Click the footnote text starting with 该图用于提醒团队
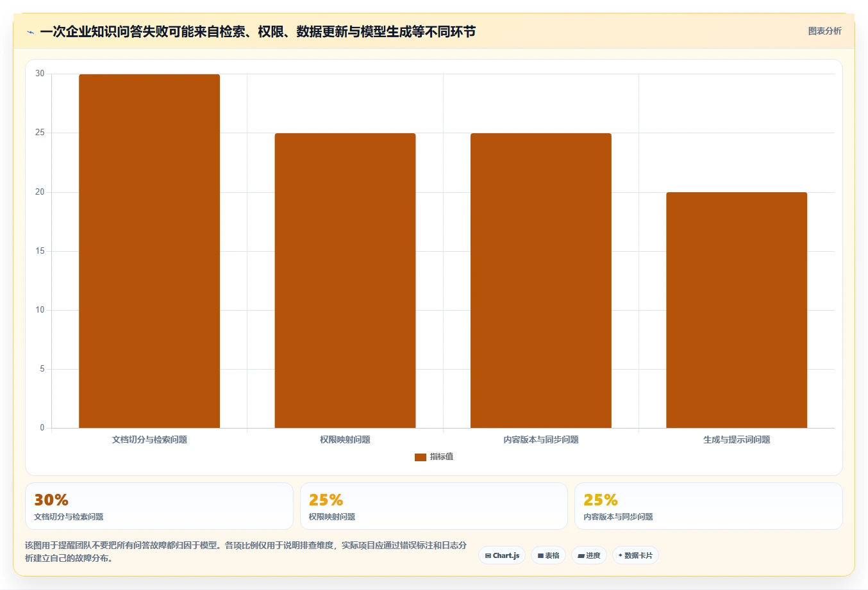Screen dimensions: 868x590 tap(246, 552)
